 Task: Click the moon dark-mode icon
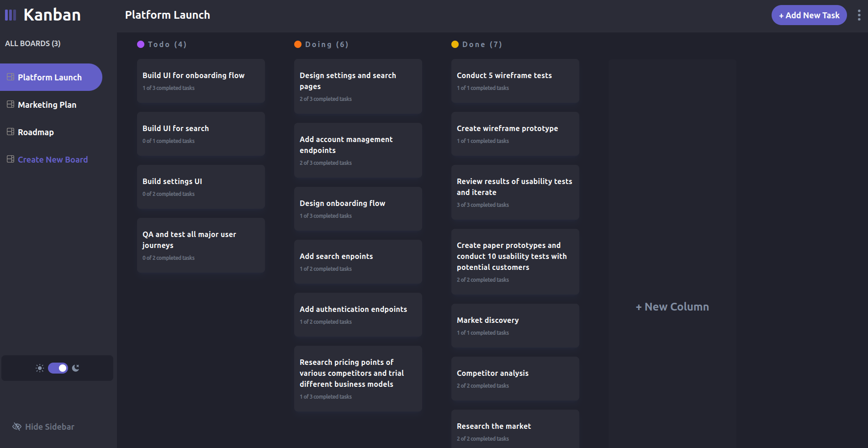click(x=76, y=368)
